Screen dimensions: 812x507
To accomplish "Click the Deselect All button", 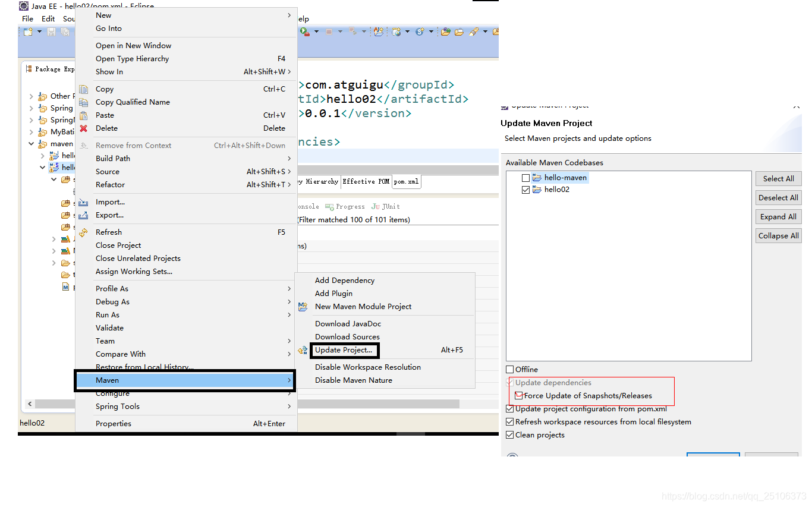I will point(778,197).
